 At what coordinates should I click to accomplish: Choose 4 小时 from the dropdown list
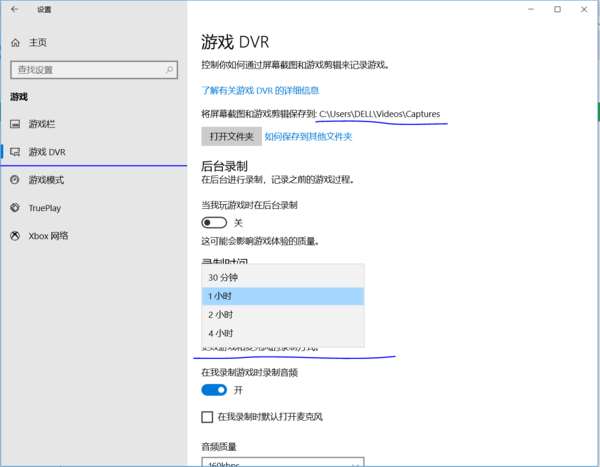point(283,333)
